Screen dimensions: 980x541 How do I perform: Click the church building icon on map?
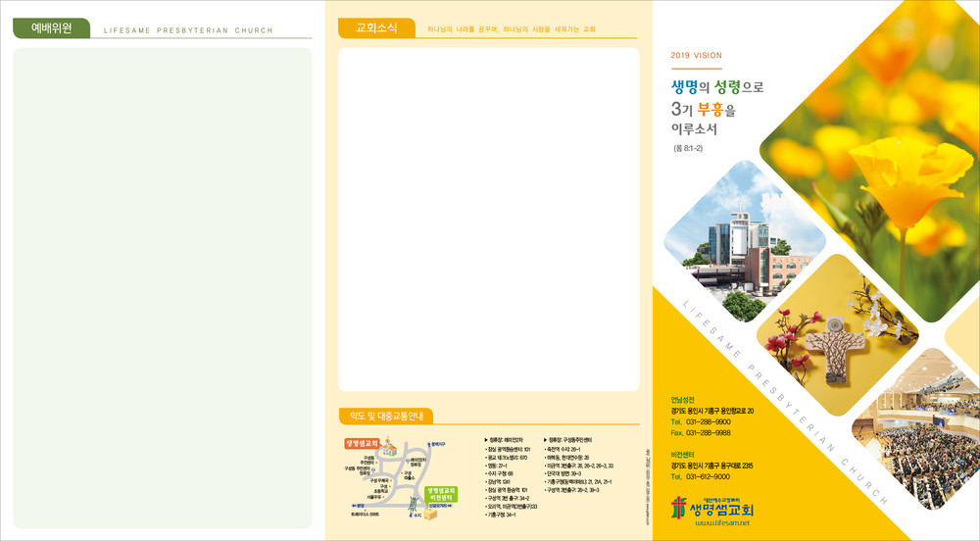point(390,448)
